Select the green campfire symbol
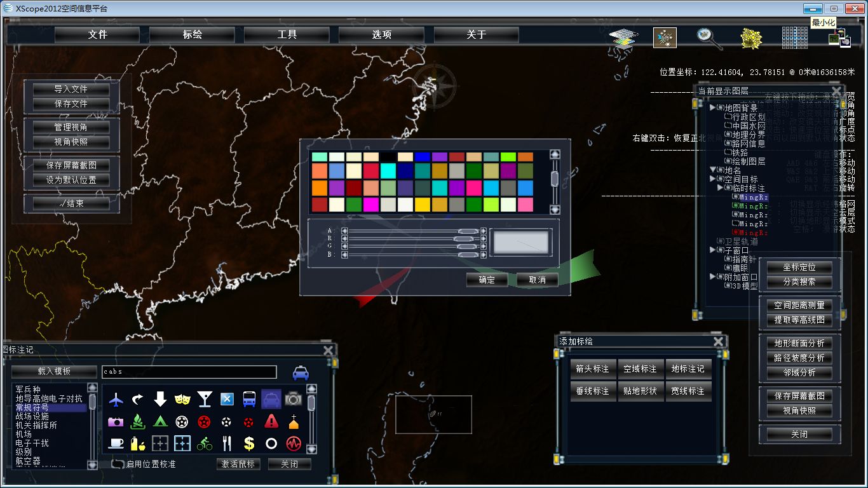 click(138, 421)
